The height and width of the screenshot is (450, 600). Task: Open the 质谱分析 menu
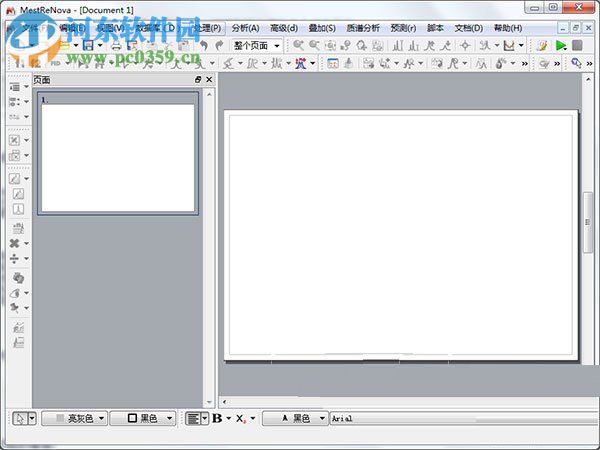tap(363, 28)
